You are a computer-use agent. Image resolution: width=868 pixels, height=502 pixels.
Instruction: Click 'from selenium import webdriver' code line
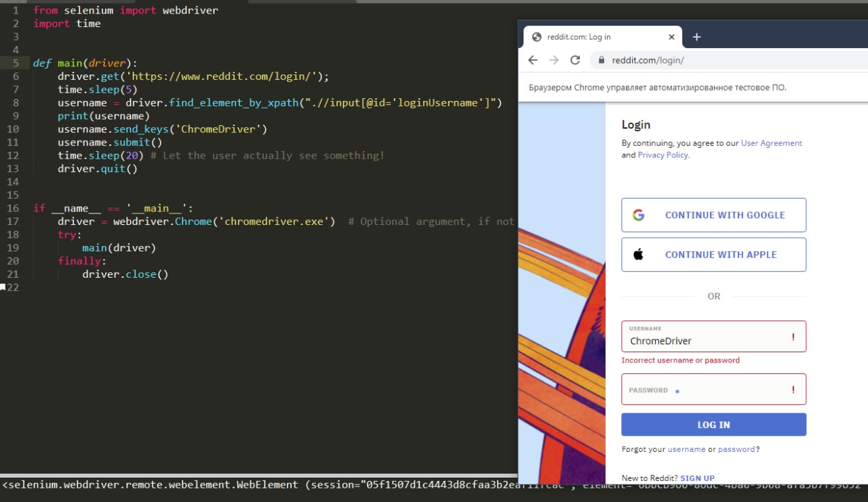pyautogui.click(x=125, y=10)
